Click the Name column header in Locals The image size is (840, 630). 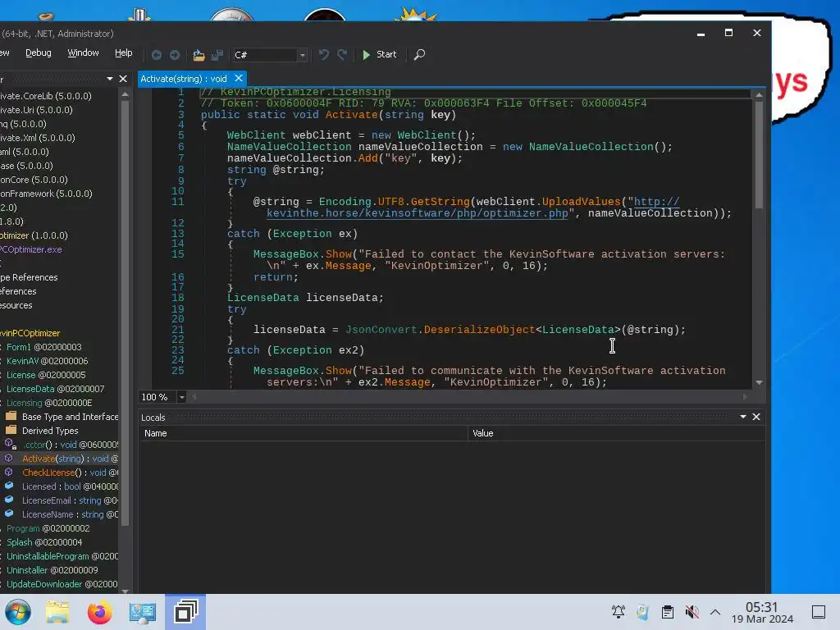point(304,433)
